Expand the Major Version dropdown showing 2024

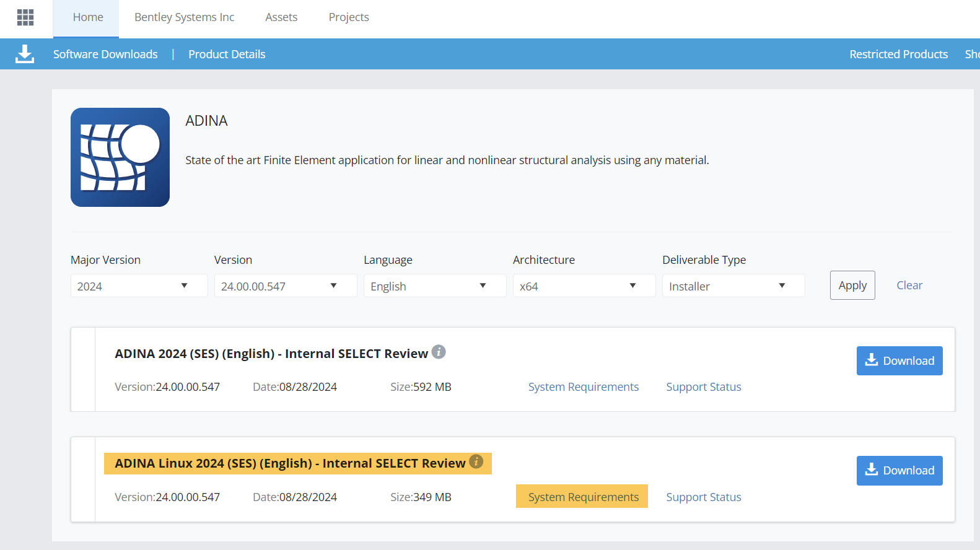tap(139, 286)
